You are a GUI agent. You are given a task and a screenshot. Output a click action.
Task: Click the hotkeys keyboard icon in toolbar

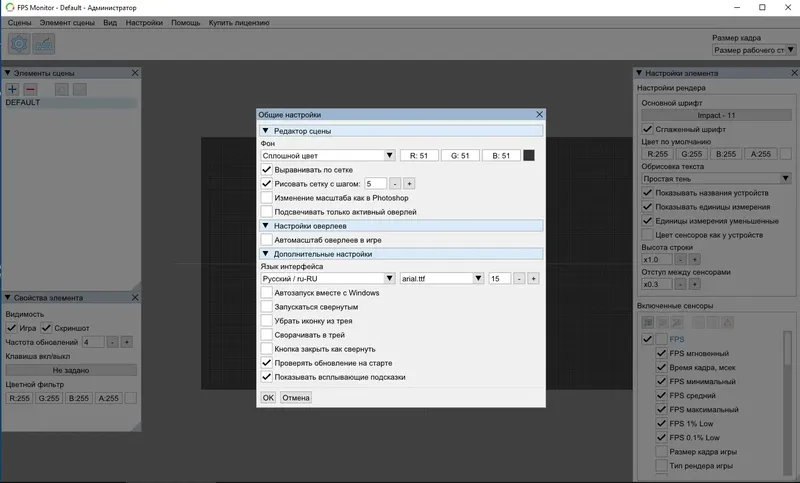tap(44, 44)
